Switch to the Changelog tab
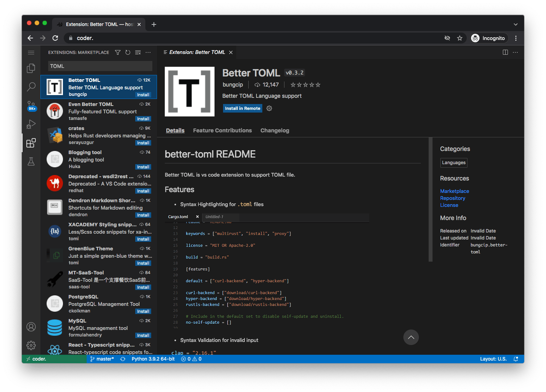546x392 pixels. click(275, 130)
